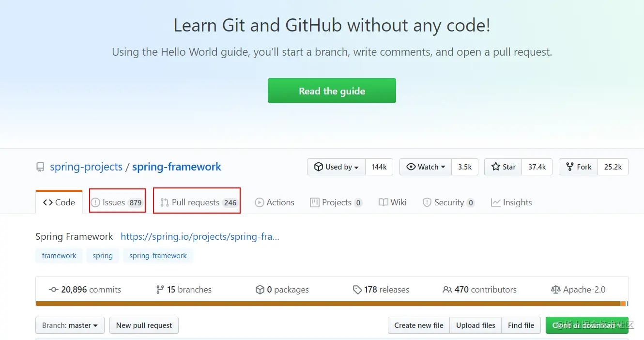Screen dimensions: 644x340
Task: Open the Security tab
Action: click(x=448, y=202)
